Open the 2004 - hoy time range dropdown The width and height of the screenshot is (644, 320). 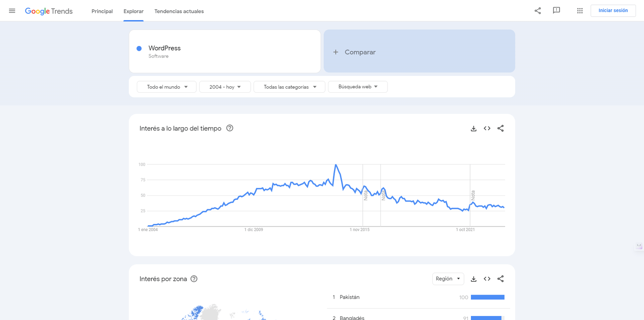coord(225,87)
